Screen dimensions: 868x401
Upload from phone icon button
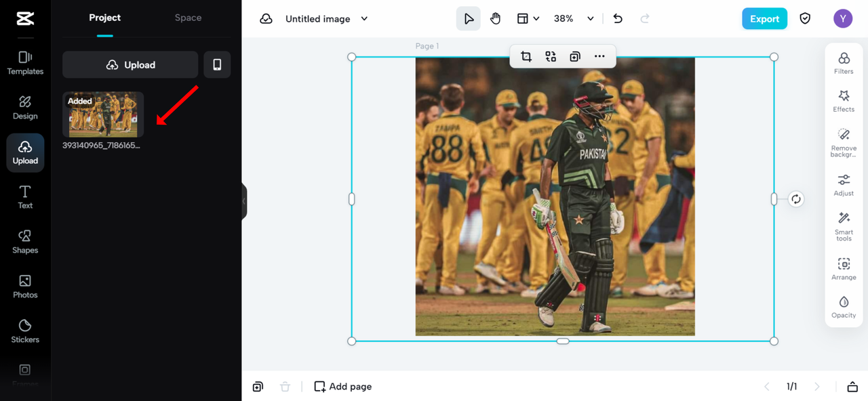click(217, 65)
